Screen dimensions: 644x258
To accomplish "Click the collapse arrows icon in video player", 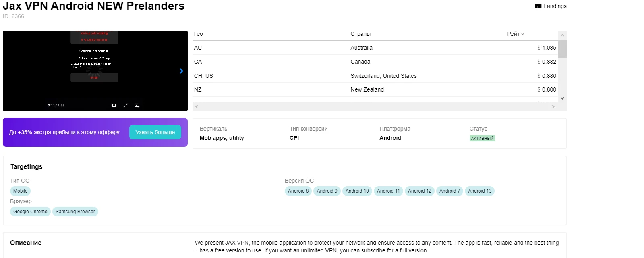I will point(125,105).
